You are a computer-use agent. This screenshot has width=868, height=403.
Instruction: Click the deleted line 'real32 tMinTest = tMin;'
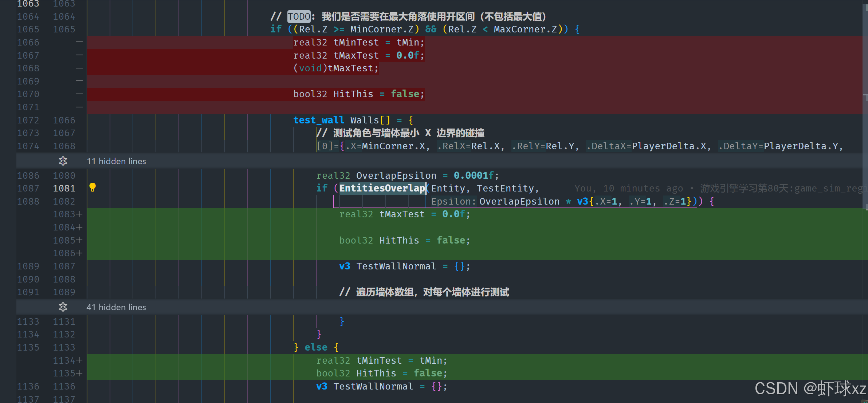coord(359,43)
